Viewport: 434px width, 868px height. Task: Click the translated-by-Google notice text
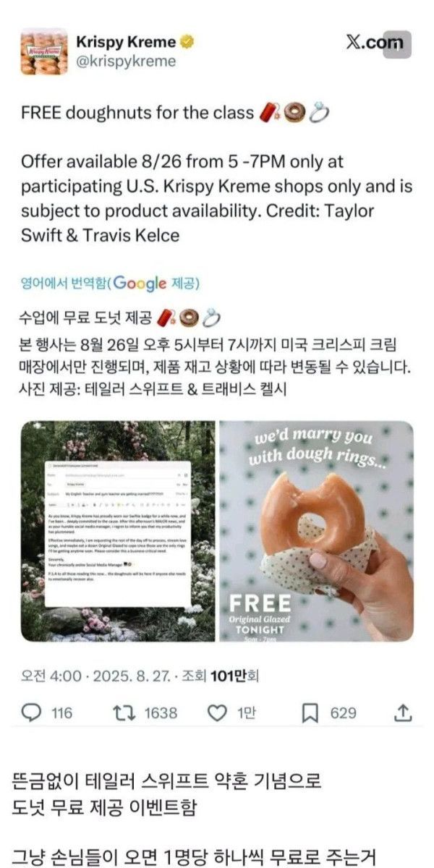110,283
